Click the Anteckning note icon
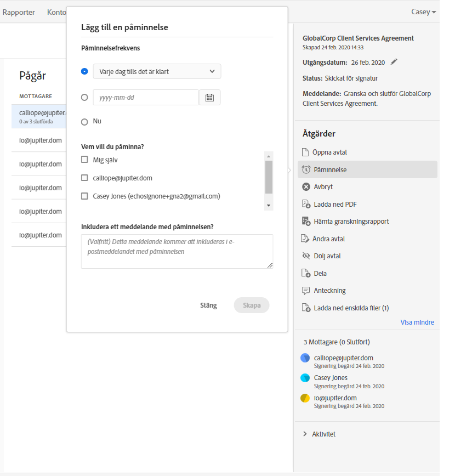455x476 pixels. point(306,291)
